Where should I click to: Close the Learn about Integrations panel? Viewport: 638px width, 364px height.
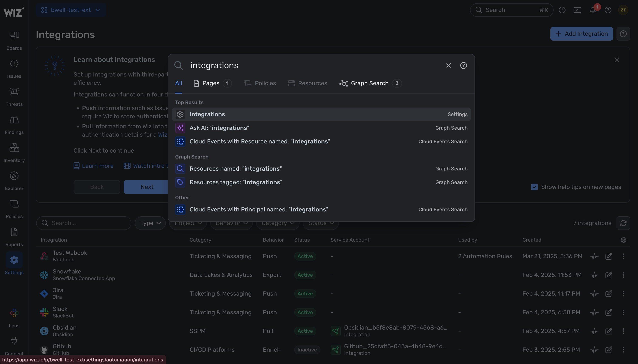click(617, 60)
